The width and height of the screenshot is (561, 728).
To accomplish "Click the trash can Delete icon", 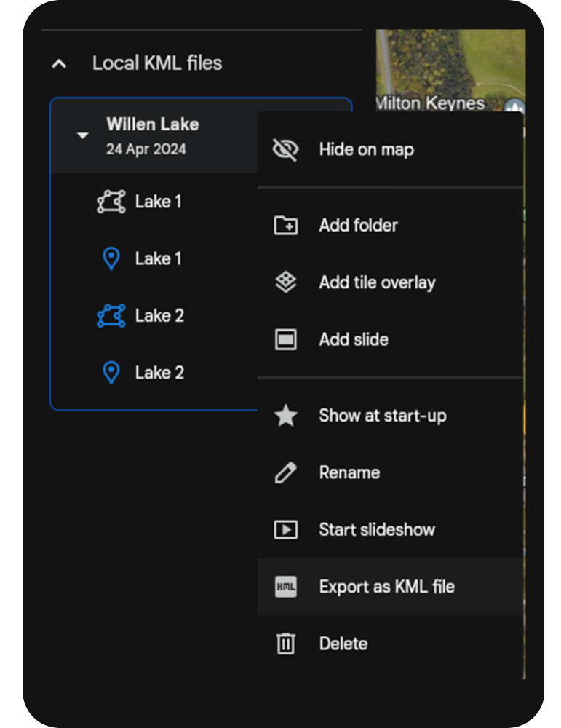I will [x=285, y=644].
